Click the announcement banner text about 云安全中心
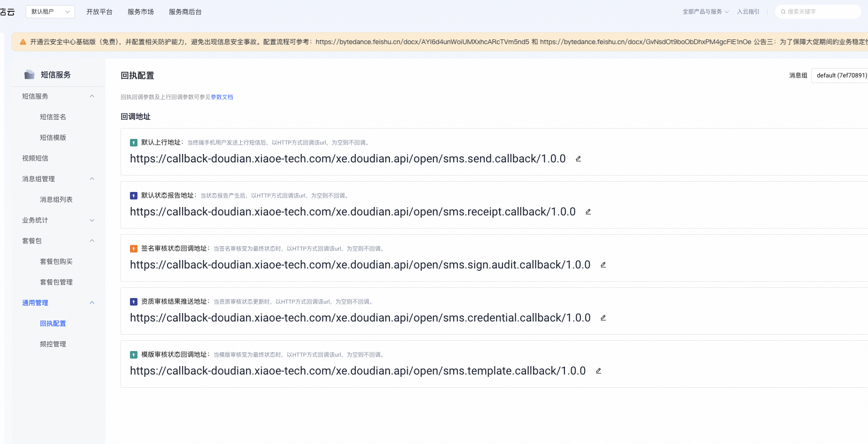 449,42
